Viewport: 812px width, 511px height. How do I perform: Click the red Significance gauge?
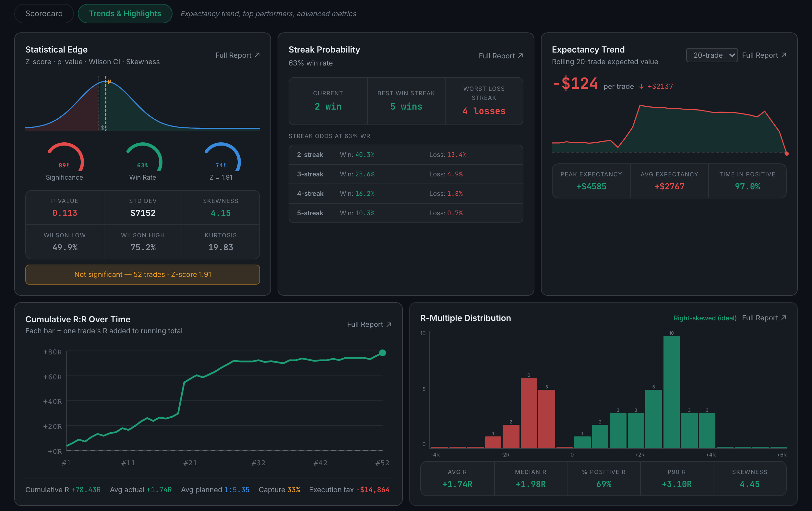coord(65,157)
